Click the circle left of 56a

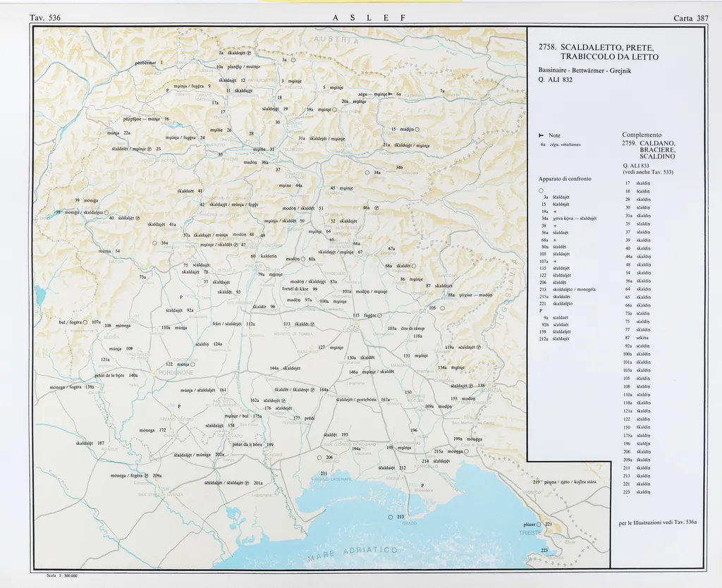pos(154,243)
